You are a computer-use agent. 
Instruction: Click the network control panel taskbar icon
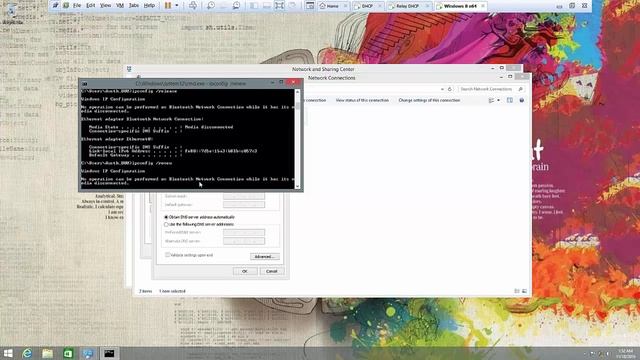(88, 353)
